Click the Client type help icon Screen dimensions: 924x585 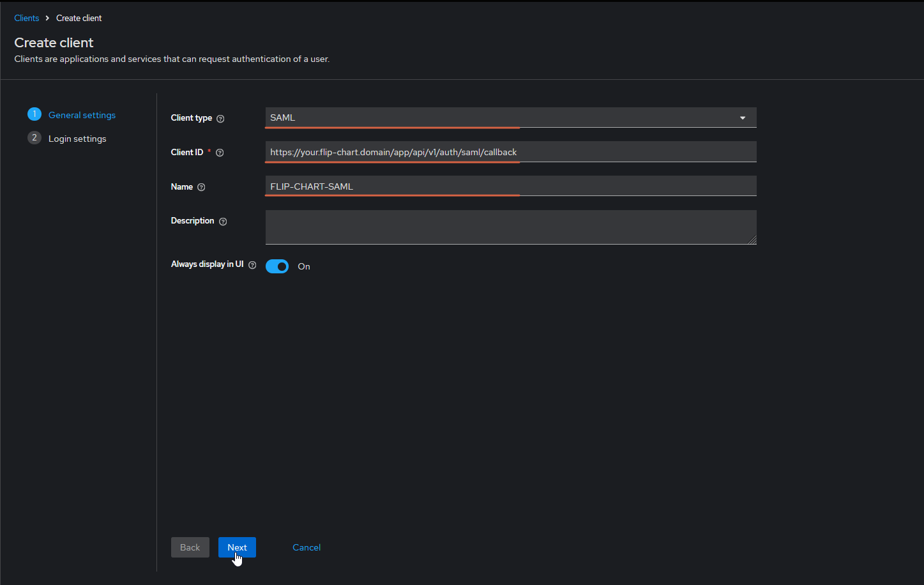(220, 118)
